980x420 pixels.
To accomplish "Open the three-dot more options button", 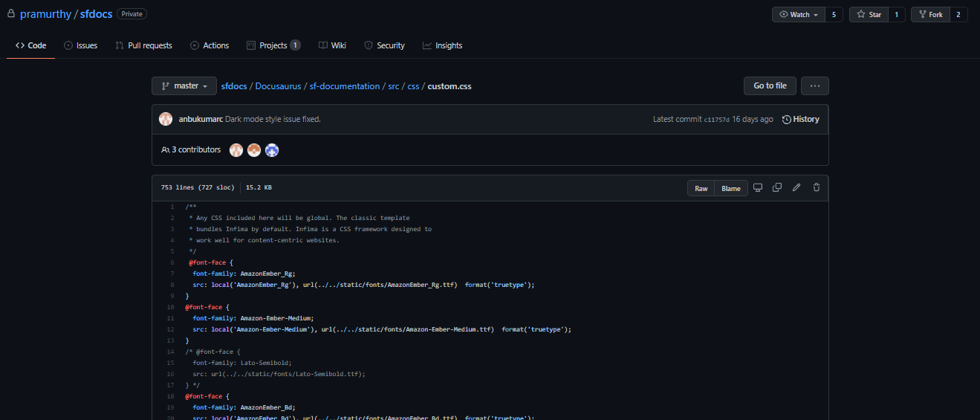I will click(814, 86).
